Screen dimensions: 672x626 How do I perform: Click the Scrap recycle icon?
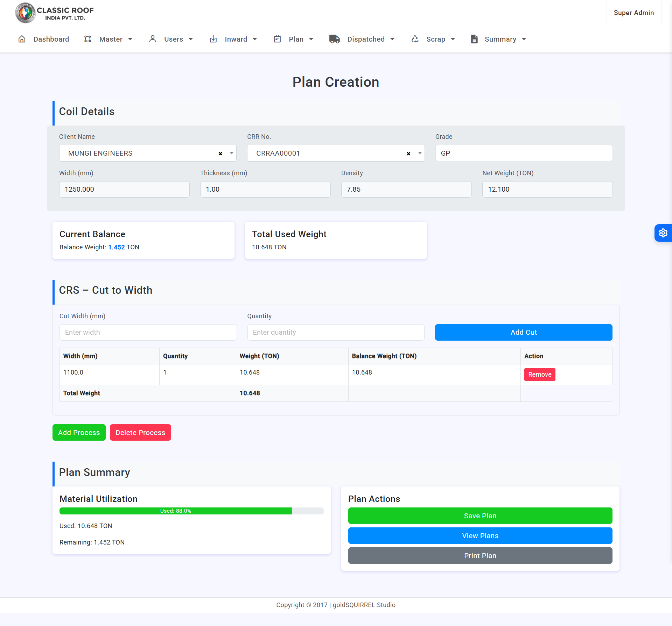[x=415, y=39]
